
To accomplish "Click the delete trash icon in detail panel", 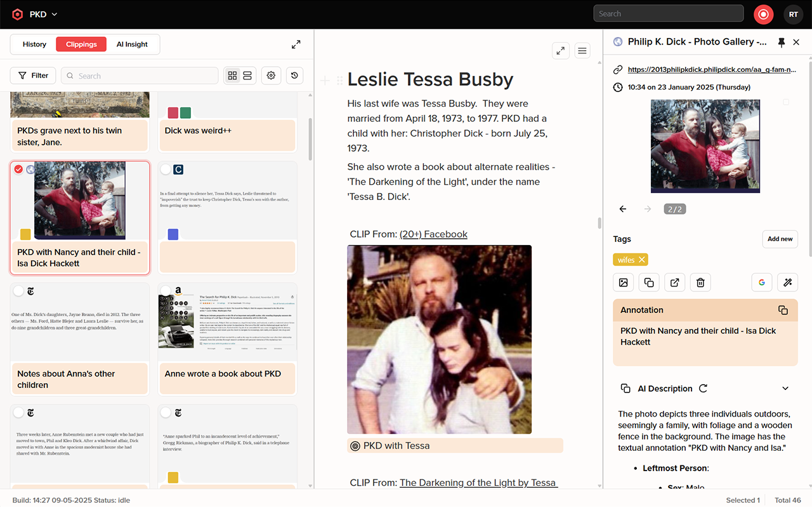I will (700, 283).
